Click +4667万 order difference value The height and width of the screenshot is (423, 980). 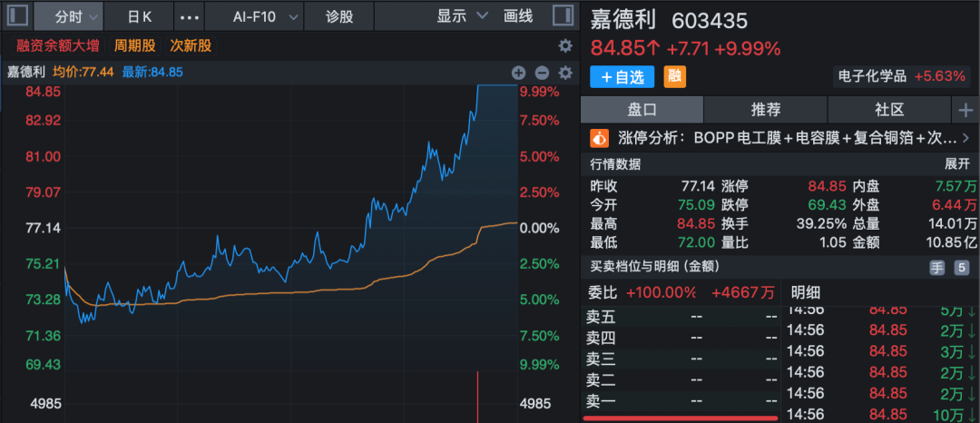click(743, 292)
